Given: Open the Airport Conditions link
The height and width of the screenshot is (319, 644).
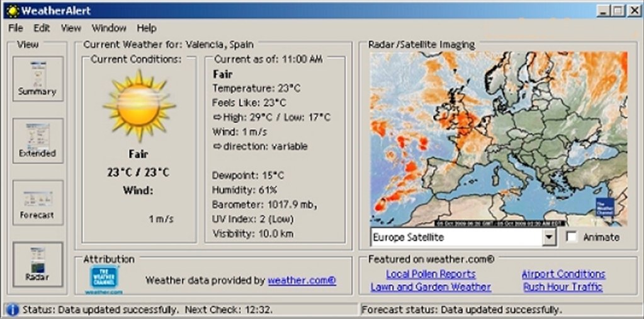Looking at the screenshot, I should 563,274.
